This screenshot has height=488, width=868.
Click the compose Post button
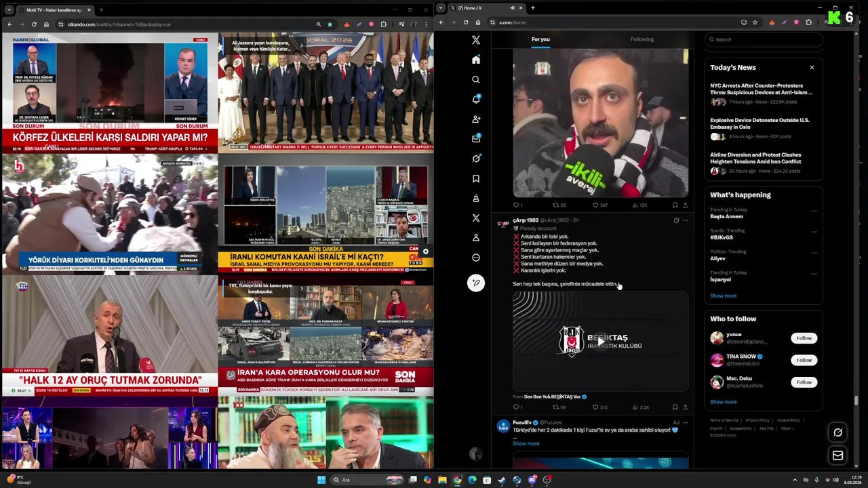click(x=476, y=283)
